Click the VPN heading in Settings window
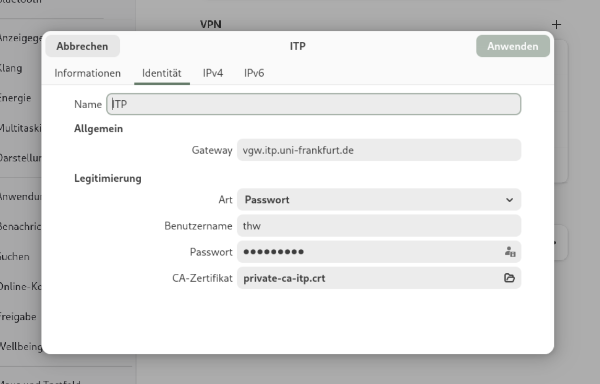Viewport: 600px width, 384px height. [x=210, y=24]
